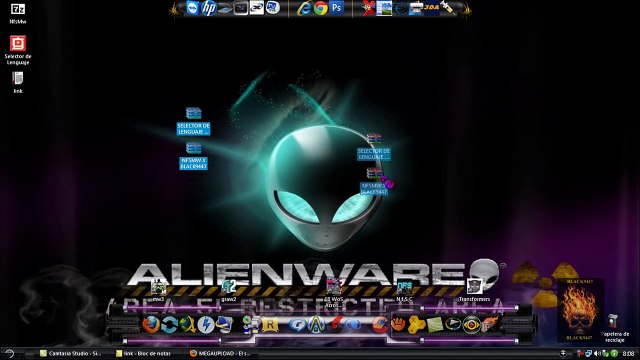Open Daemon Tools lightning dock icon

[206, 325]
